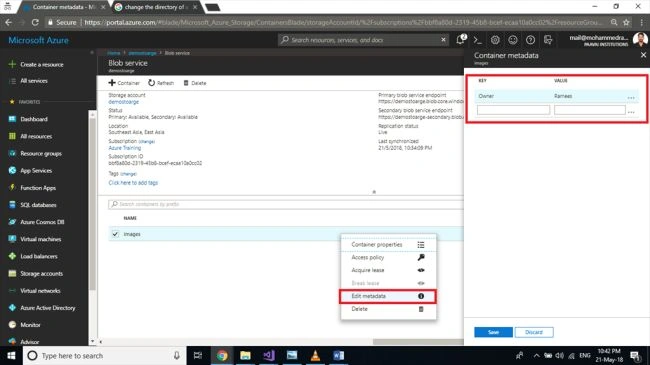
Task: Open Load balancers in sidebar
Action: (39, 256)
